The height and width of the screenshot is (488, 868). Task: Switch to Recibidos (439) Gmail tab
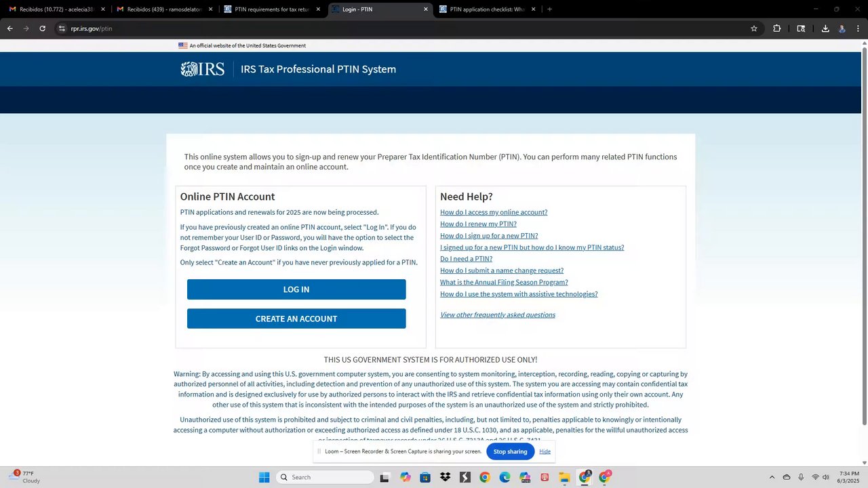coord(165,9)
